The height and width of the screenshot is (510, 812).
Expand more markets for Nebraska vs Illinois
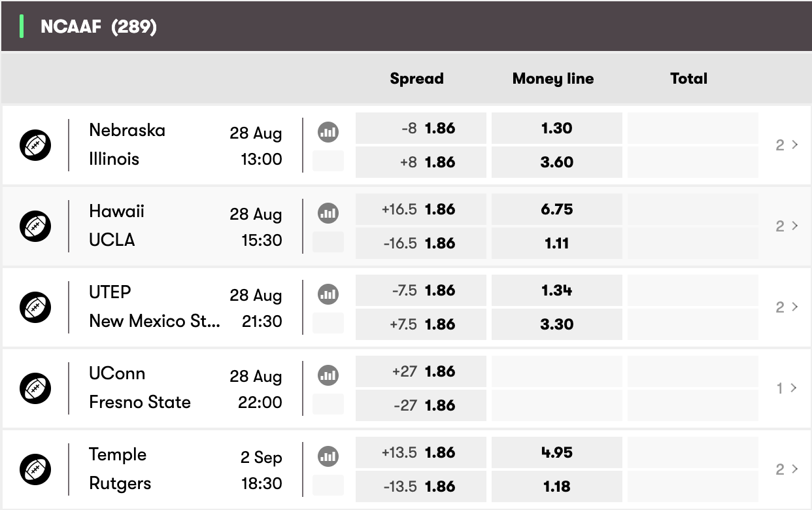pyautogui.click(x=787, y=145)
